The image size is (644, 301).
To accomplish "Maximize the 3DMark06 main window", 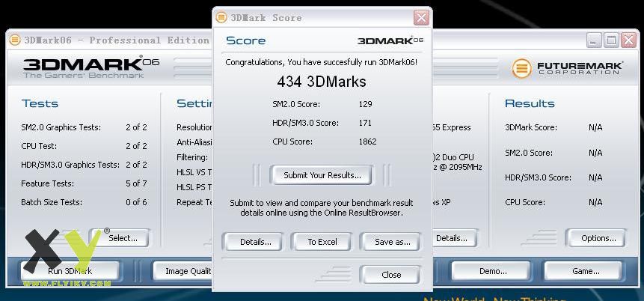I will [x=611, y=40].
